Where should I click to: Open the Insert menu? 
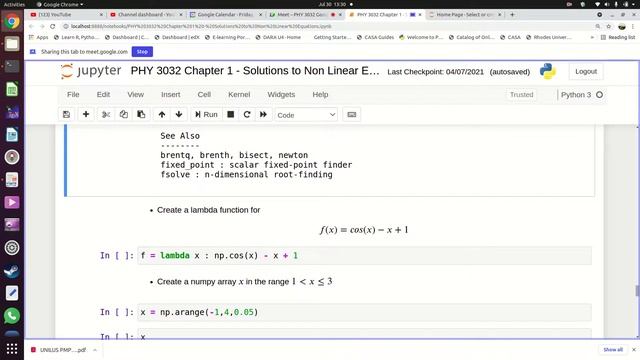click(171, 94)
